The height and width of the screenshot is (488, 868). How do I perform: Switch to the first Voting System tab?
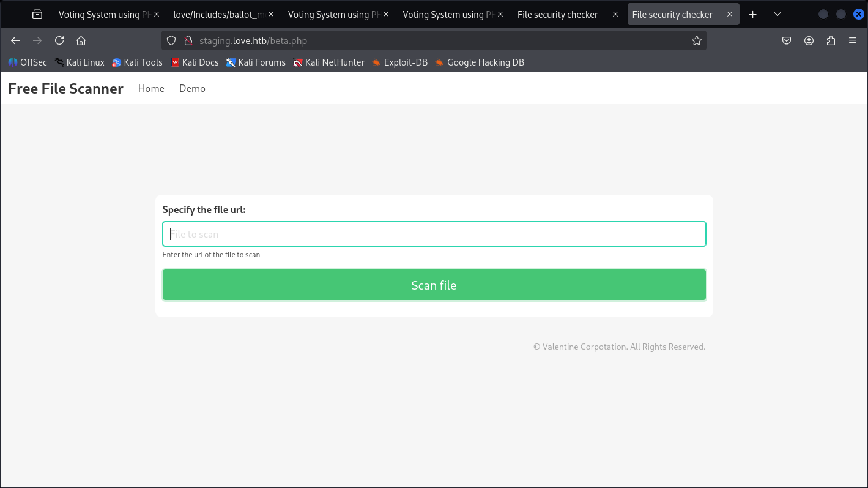pyautogui.click(x=104, y=14)
